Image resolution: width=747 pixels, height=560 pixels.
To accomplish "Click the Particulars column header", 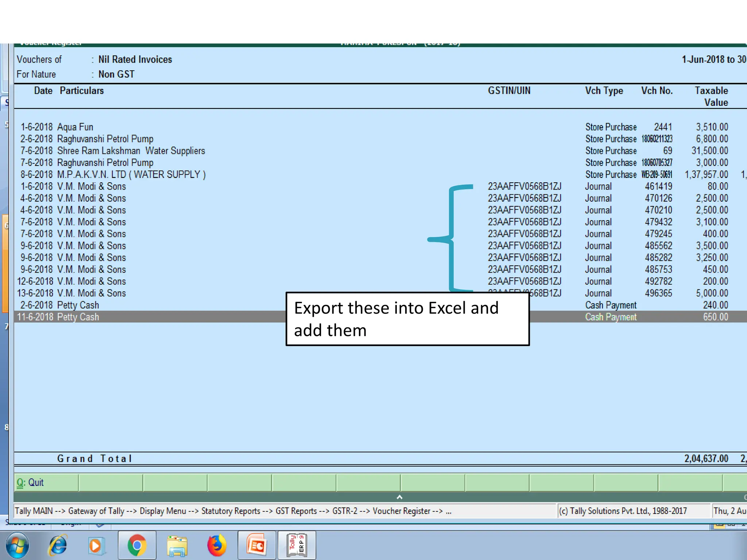I will pos(82,91).
